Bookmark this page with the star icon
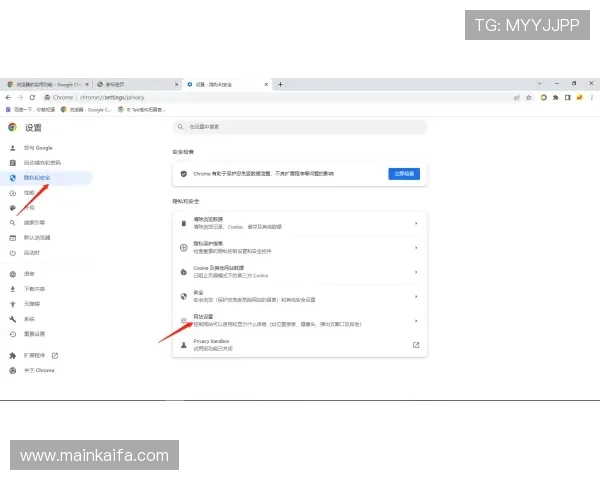 [x=529, y=98]
